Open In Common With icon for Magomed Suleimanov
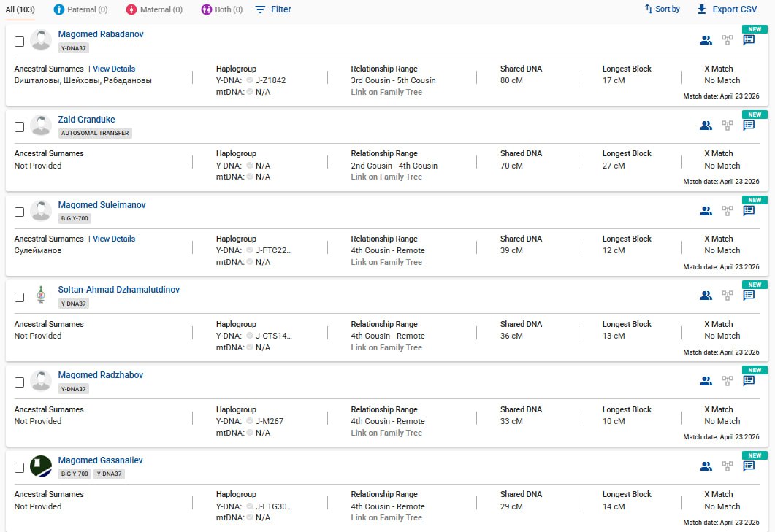This screenshot has width=775, height=532. tap(706, 211)
